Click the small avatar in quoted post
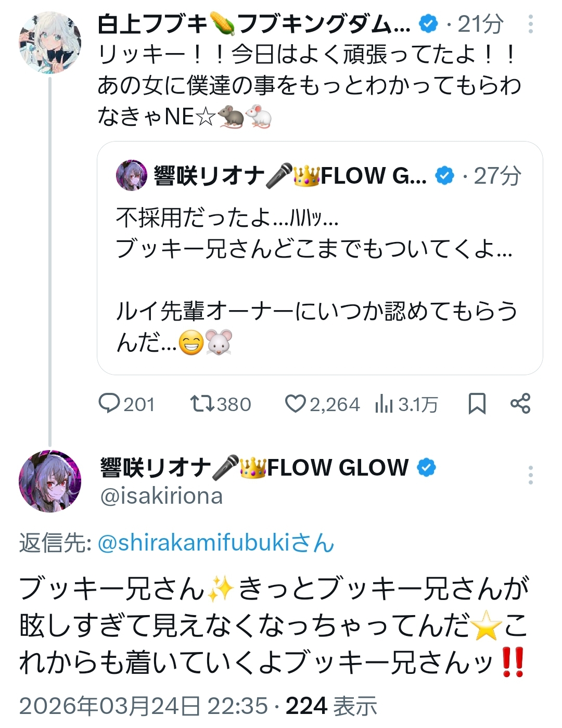 point(132,175)
